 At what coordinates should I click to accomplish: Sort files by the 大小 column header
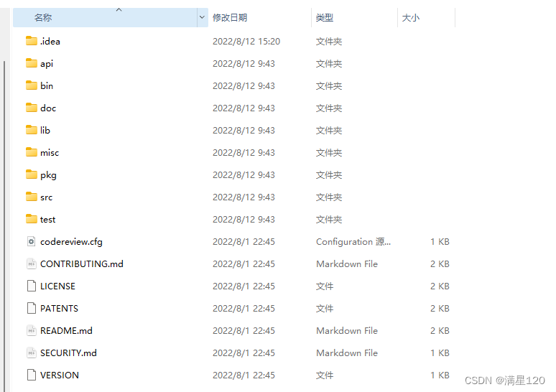tap(426, 17)
